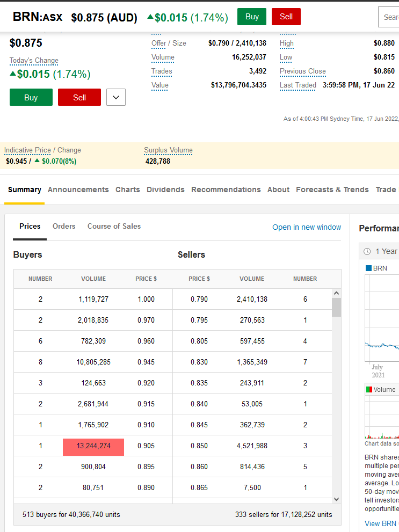Switch to the Announcements tab
Screen dimensions: 399x532
(x=78, y=190)
